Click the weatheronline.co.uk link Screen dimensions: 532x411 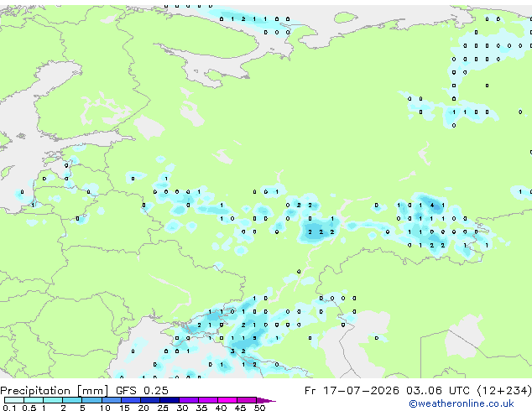click(462, 403)
